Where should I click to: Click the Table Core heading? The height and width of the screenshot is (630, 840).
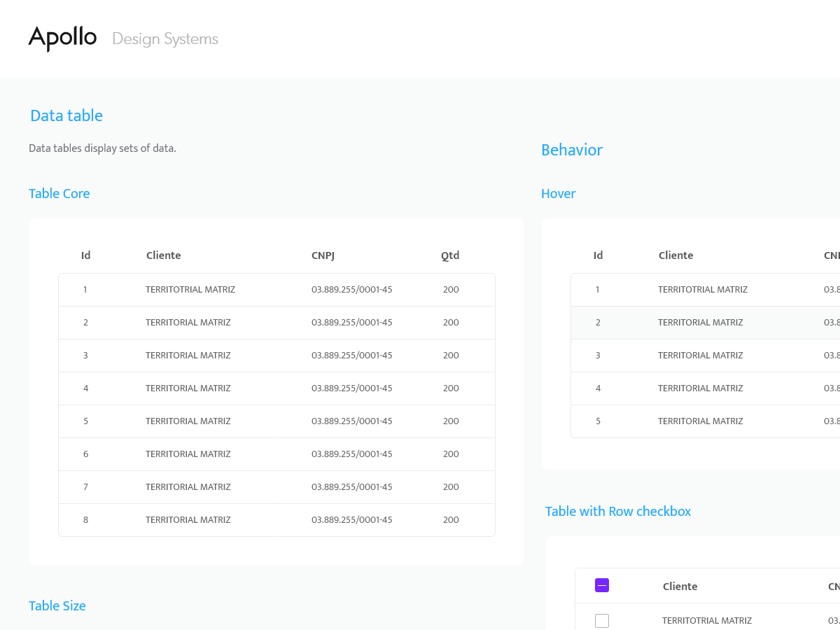[x=59, y=193]
